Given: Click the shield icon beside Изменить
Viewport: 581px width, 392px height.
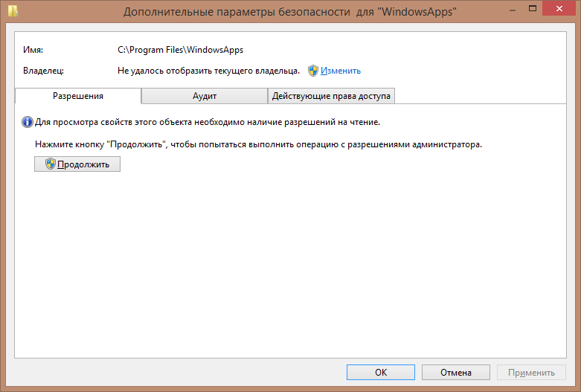Looking at the screenshot, I should click(x=312, y=71).
